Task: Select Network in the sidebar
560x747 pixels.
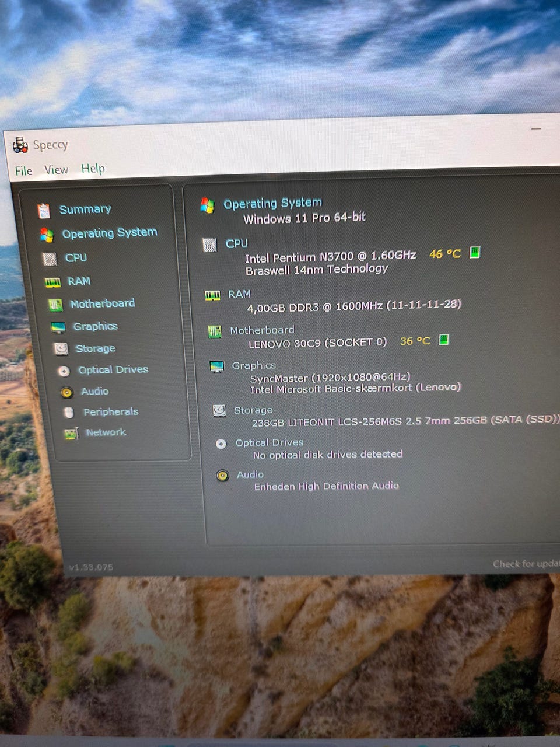Action: point(106,432)
